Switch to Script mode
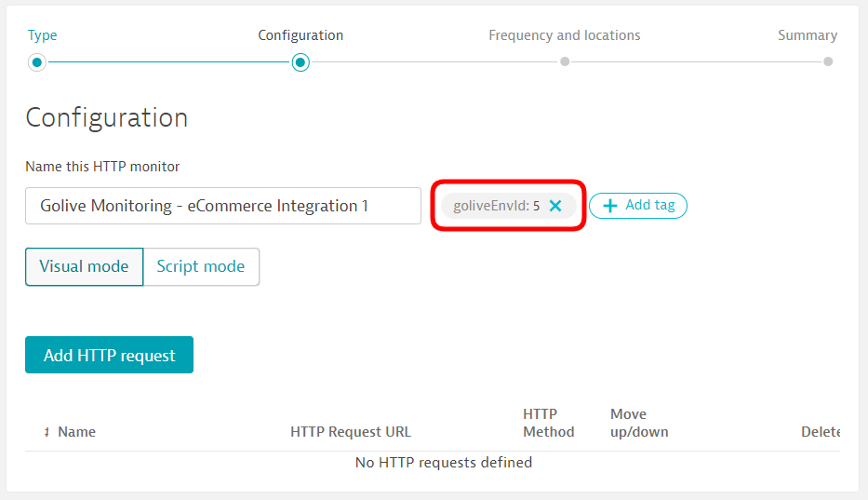 (201, 266)
